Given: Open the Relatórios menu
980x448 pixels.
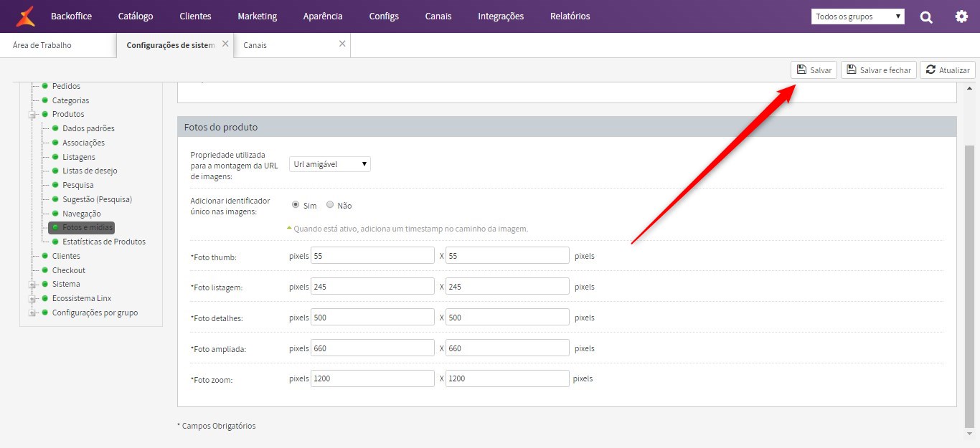Looking at the screenshot, I should coord(570,16).
